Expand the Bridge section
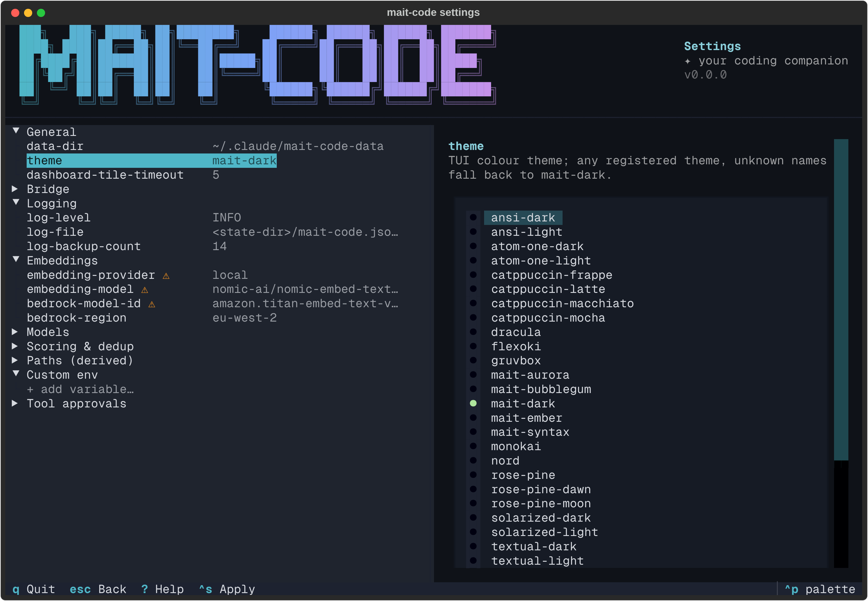 pyautogui.click(x=15, y=189)
